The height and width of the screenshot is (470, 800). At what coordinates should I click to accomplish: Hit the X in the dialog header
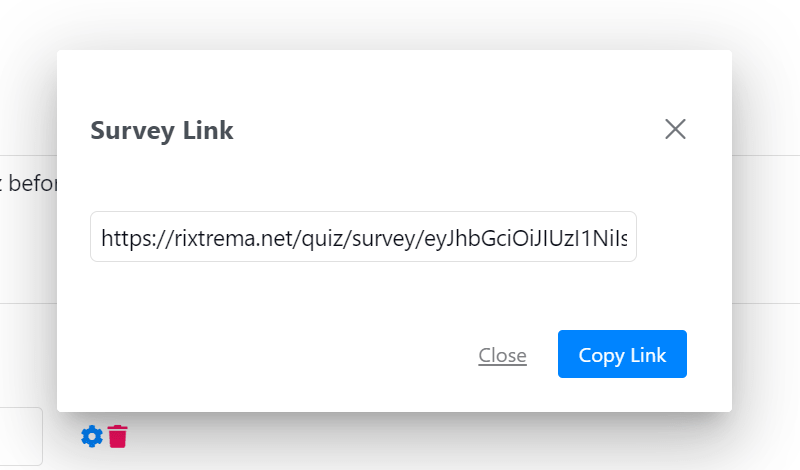(675, 129)
